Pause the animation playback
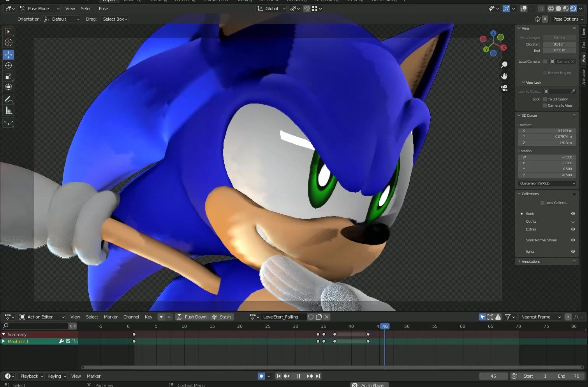The image size is (588, 387). [298, 376]
